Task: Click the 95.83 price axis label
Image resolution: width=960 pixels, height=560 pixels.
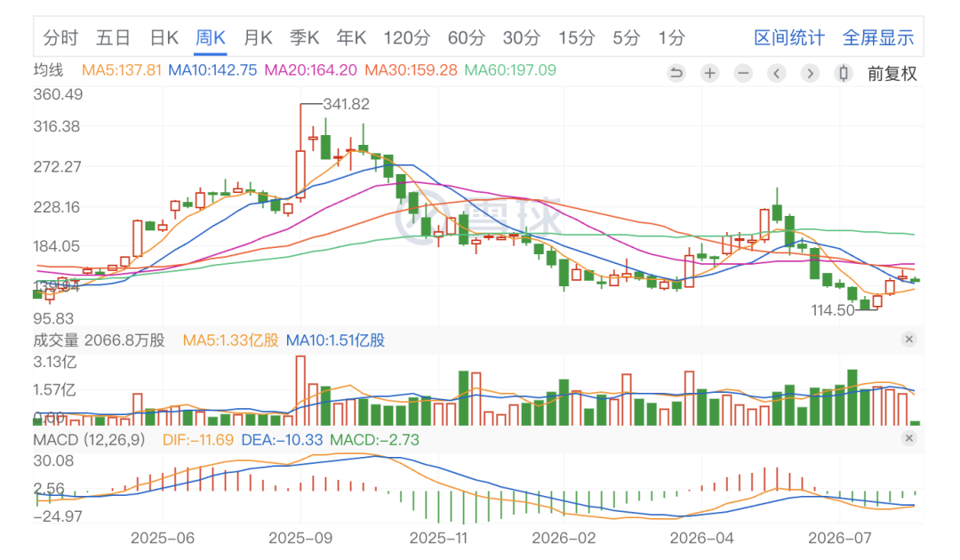Action: point(53,318)
